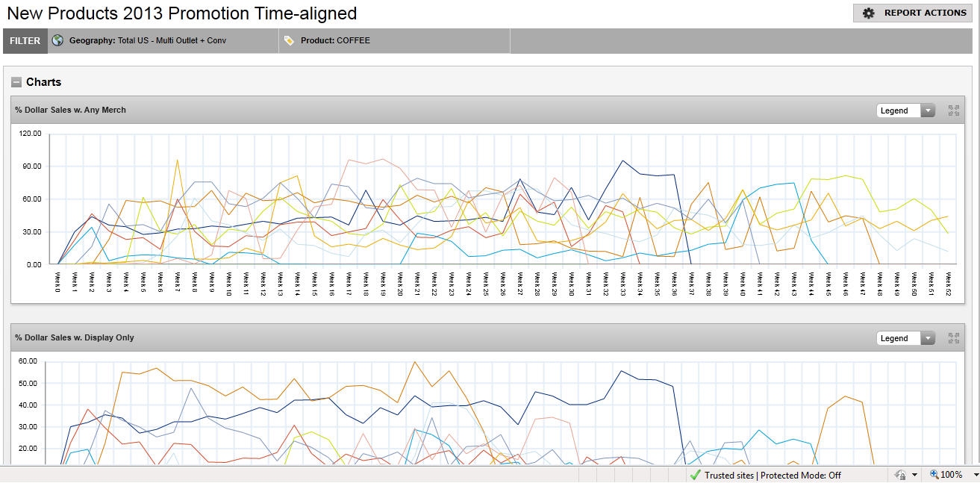Expand the arrow beside the security padlock

point(914,475)
